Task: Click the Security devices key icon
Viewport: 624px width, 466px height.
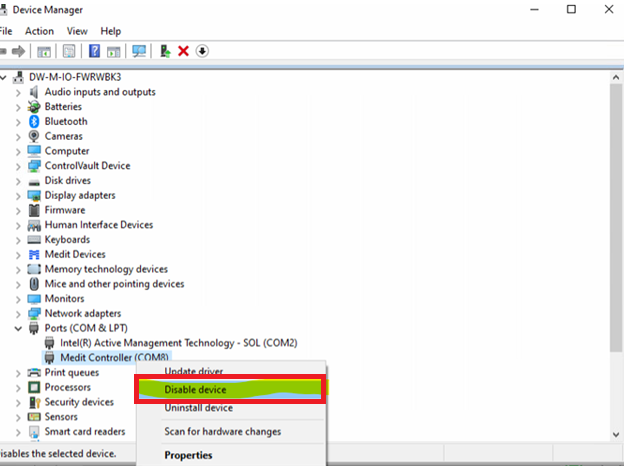Action: click(x=35, y=402)
